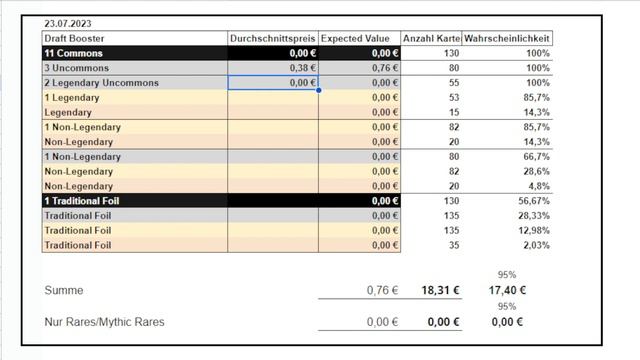Click the outlined price cell of 2 Legendary Uncommons

(x=273, y=82)
